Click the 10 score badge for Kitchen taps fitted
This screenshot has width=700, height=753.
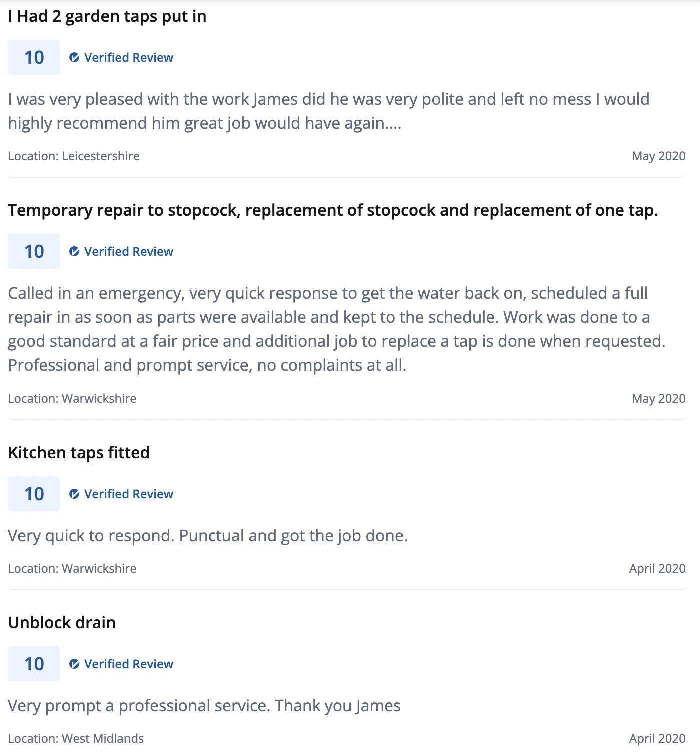coord(34,494)
